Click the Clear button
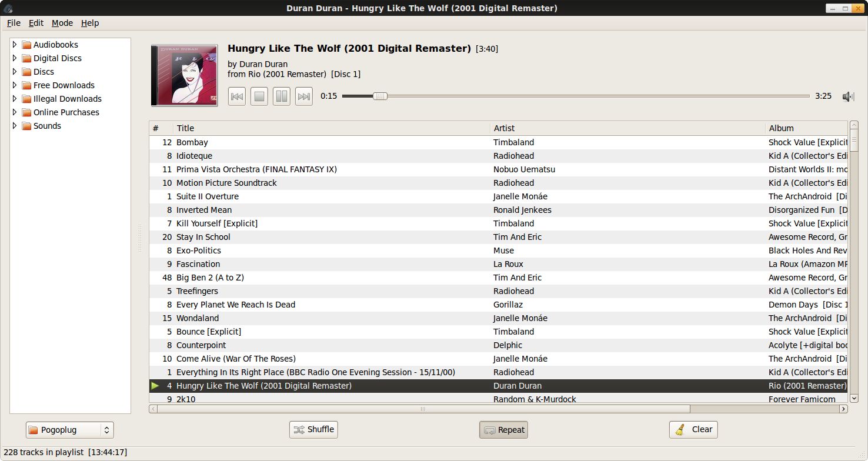 pos(693,429)
